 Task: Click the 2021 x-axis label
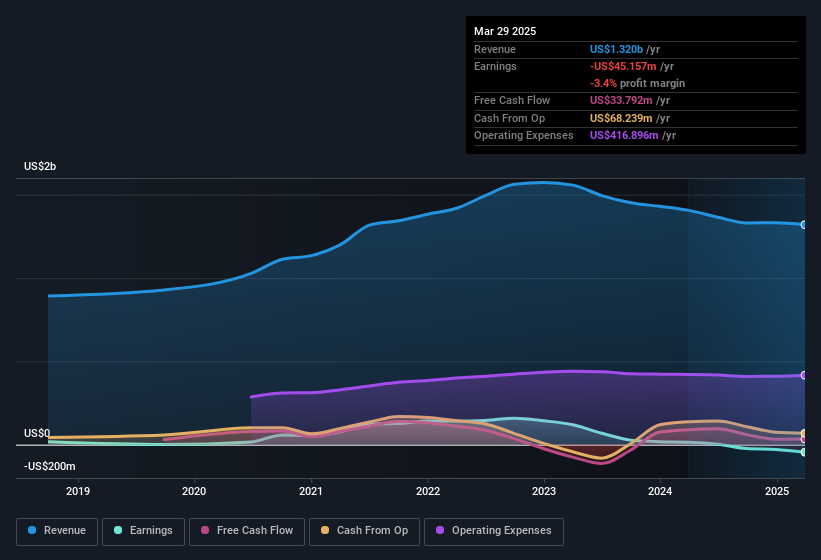tap(311, 491)
